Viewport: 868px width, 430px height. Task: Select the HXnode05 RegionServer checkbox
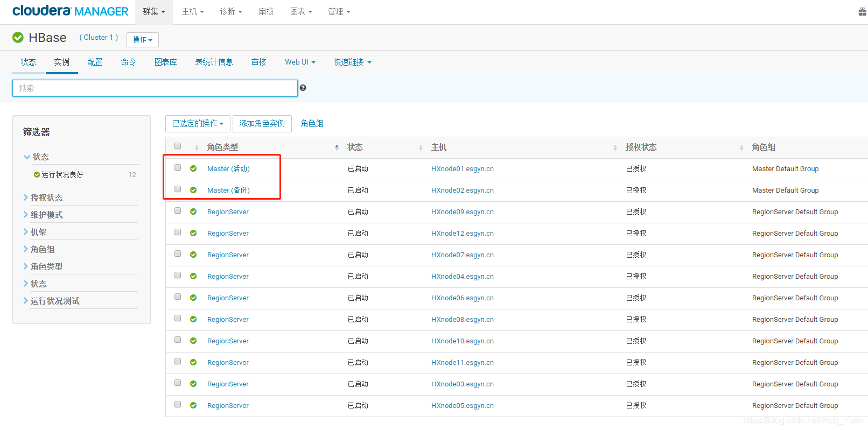(178, 404)
